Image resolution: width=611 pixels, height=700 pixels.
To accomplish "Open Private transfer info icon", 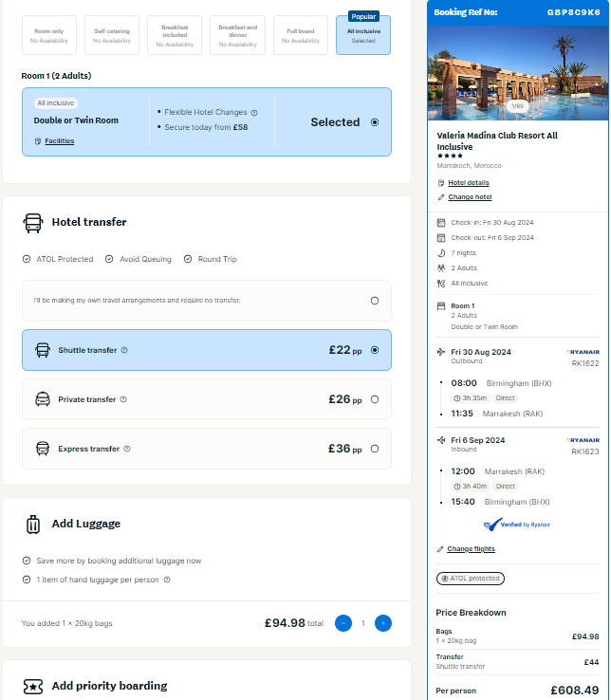I will tap(123, 399).
